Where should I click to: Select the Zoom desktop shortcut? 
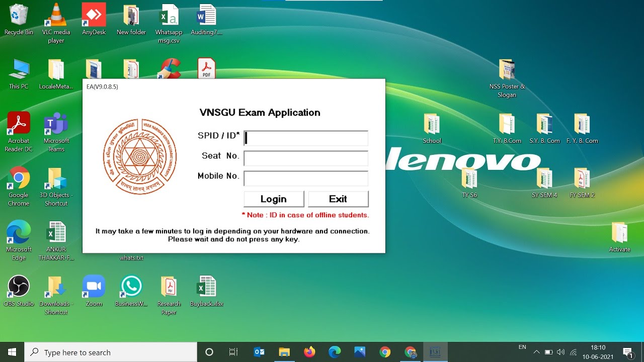pos(94,291)
